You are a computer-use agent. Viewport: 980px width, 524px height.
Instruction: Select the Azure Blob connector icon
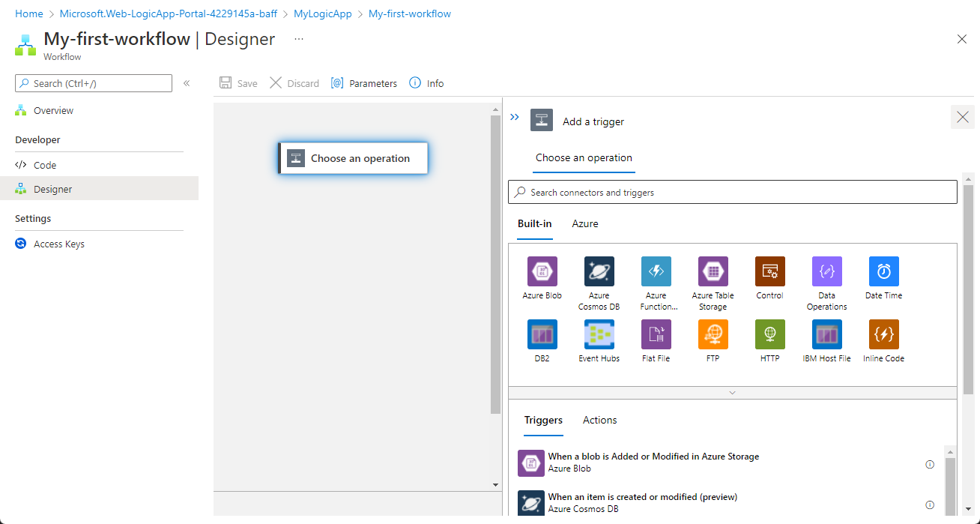tap(542, 271)
